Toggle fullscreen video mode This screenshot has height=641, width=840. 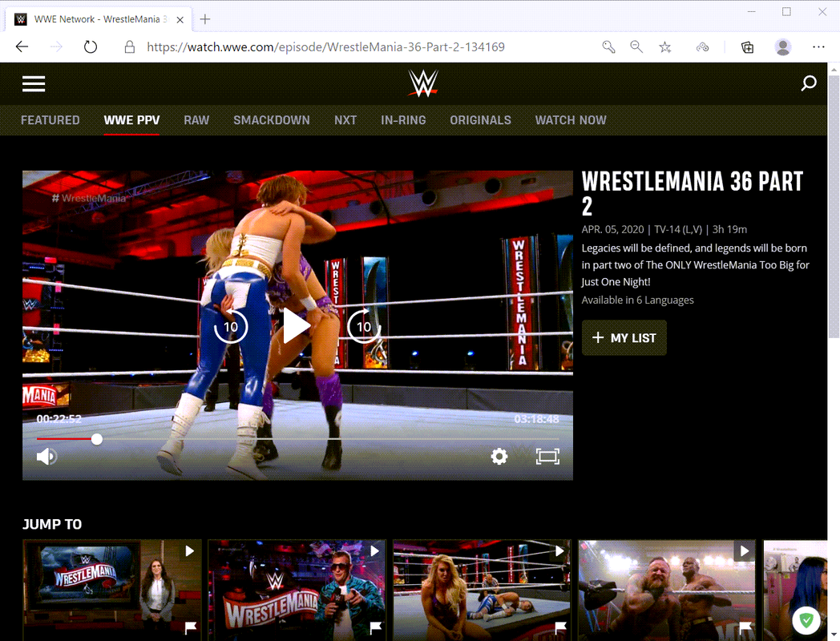[547, 456]
